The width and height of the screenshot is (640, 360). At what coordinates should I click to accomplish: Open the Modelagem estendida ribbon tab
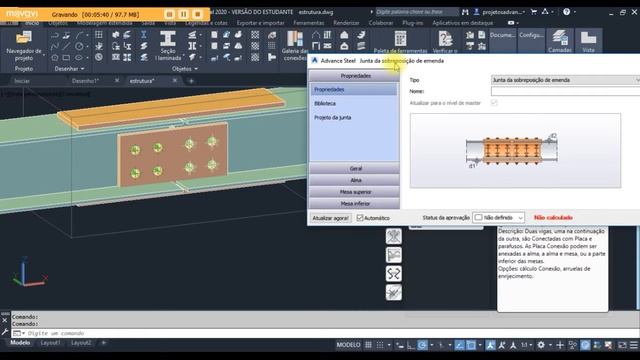point(104,23)
